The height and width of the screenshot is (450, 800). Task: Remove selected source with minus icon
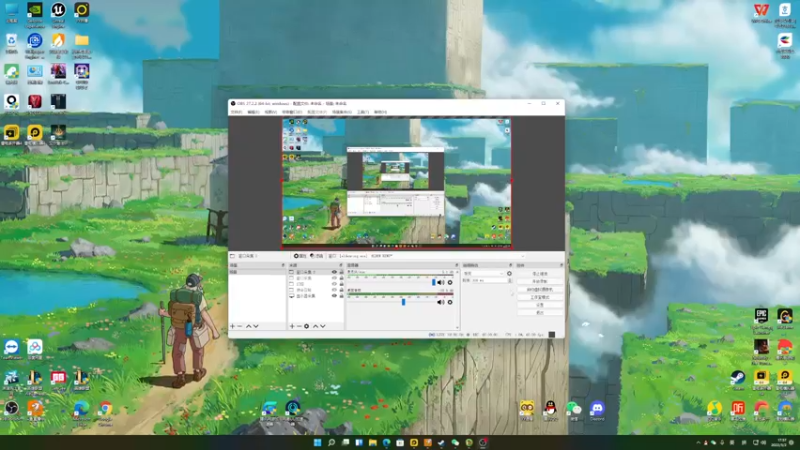(299, 326)
